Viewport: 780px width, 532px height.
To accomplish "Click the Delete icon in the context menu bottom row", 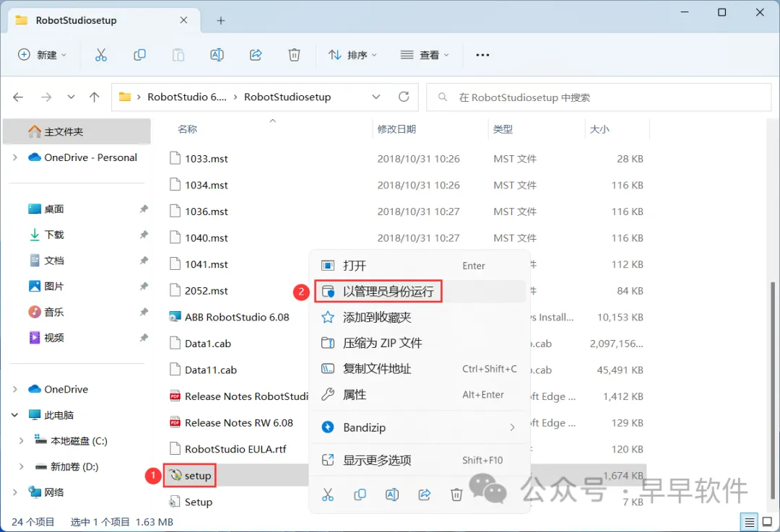I will click(456, 494).
